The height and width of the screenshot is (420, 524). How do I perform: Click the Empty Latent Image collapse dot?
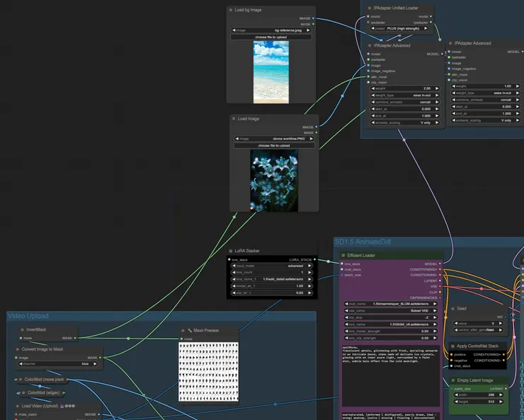tap(453, 380)
